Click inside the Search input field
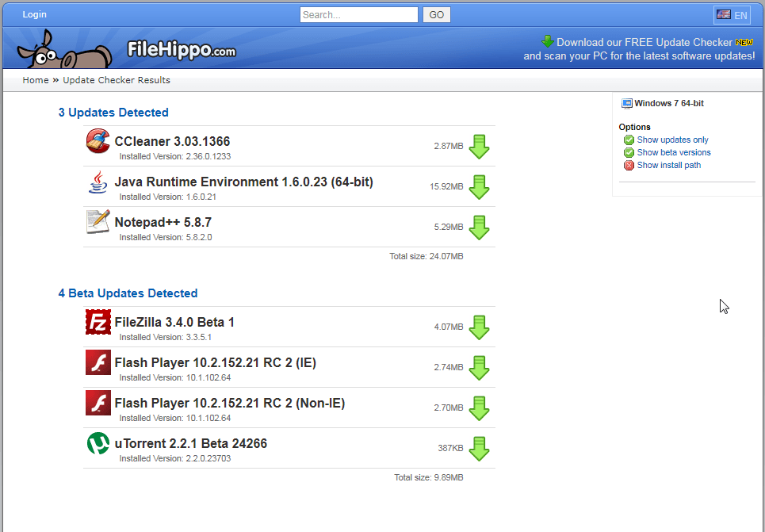The height and width of the screenshot is (532, 765). click(x=358, y=14)
